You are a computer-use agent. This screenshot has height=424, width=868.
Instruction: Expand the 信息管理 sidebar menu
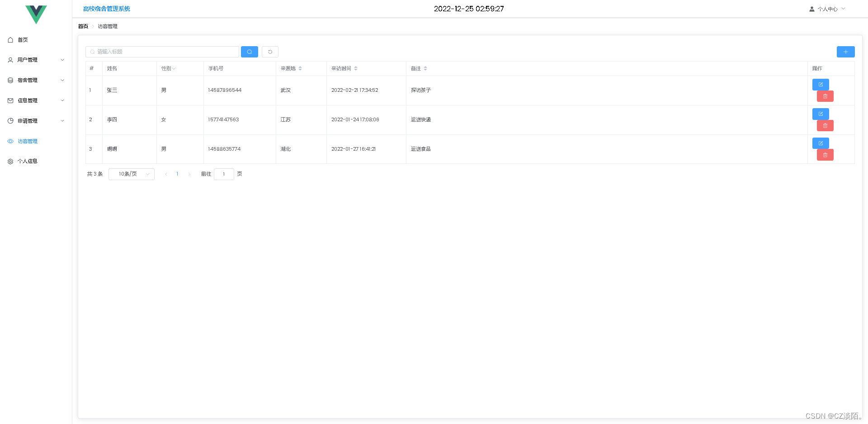click(36, 100)
